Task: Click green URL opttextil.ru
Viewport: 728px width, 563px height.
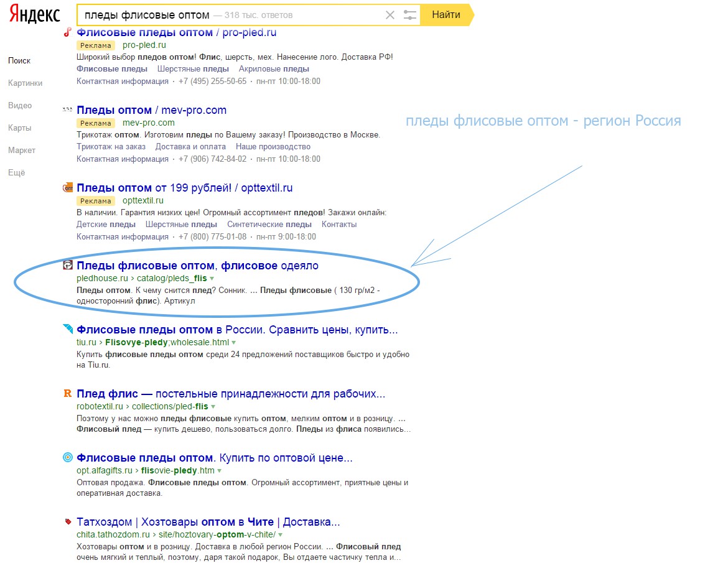Action: [x=143, y=200]
